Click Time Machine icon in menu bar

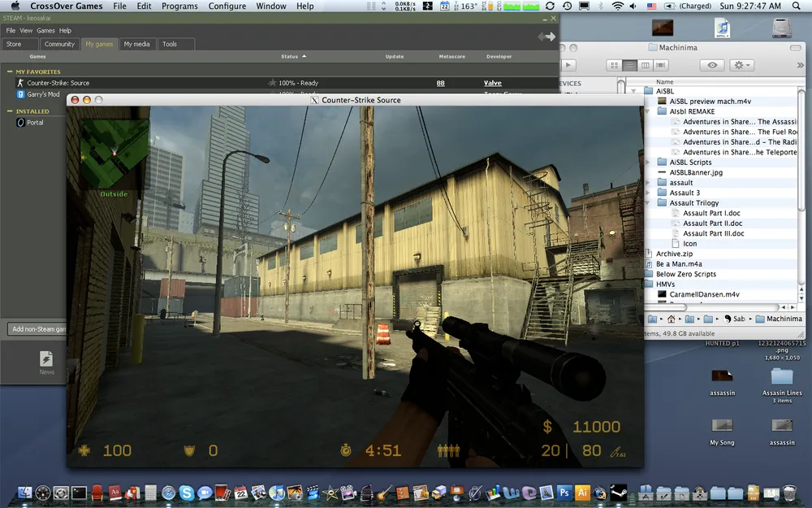567,6
